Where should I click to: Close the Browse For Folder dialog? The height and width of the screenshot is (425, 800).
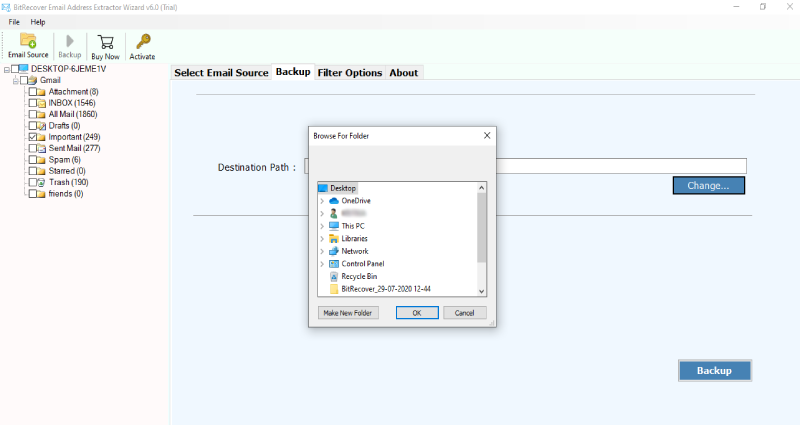(487, 136)
